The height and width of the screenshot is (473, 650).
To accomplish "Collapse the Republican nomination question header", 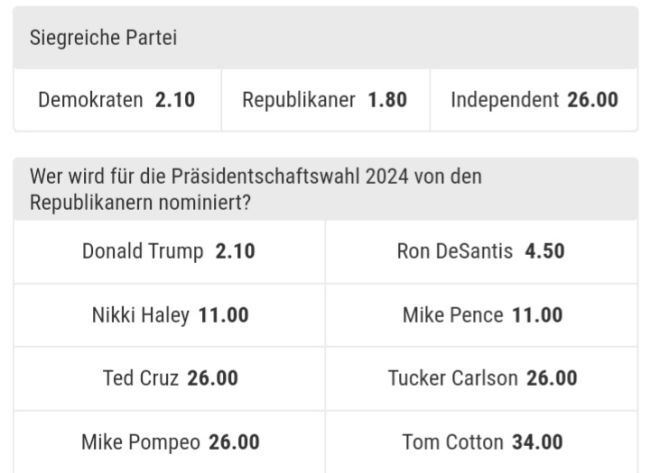I will coord(325,189).
